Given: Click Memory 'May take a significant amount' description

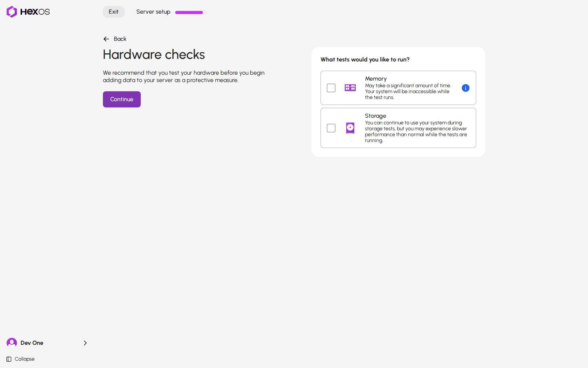Looking at the screenshot, I should pos(408,92).
